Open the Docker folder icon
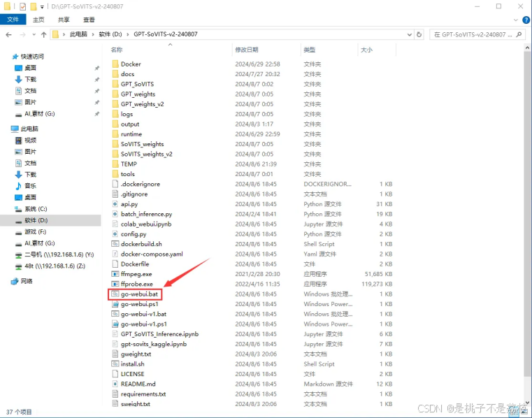Screen dimensions: 532x418 click(115, 64)
